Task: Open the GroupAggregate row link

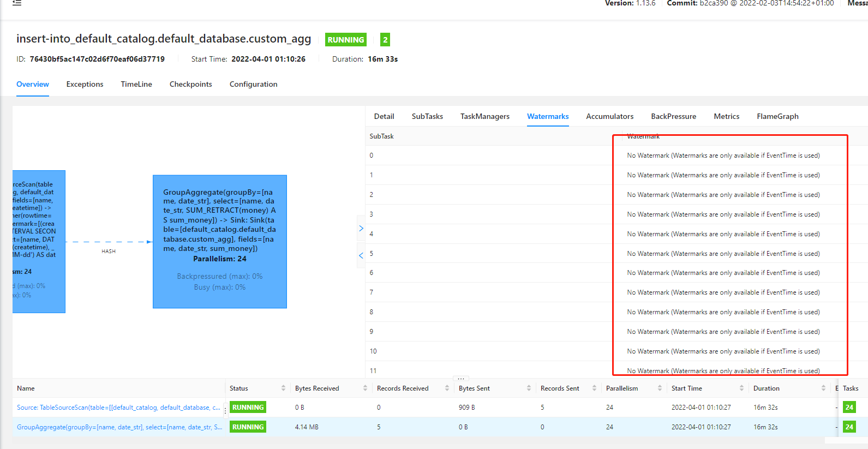Action: [119, 427]
